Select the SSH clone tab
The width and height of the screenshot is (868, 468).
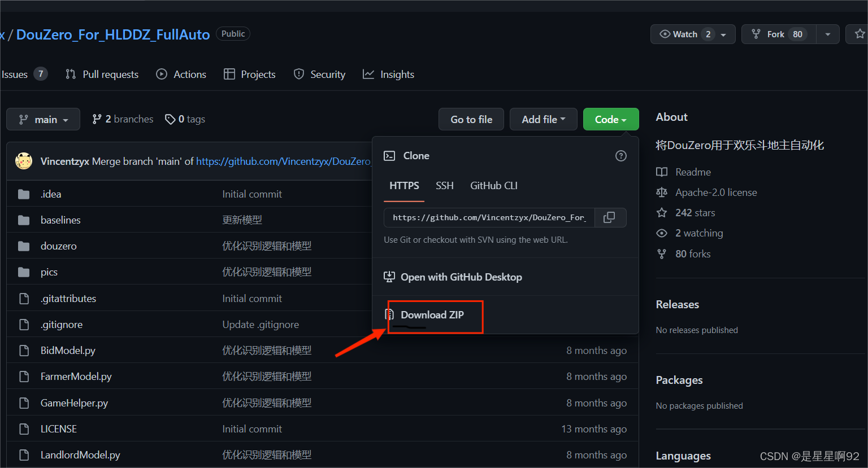click(x=445, y=186)
